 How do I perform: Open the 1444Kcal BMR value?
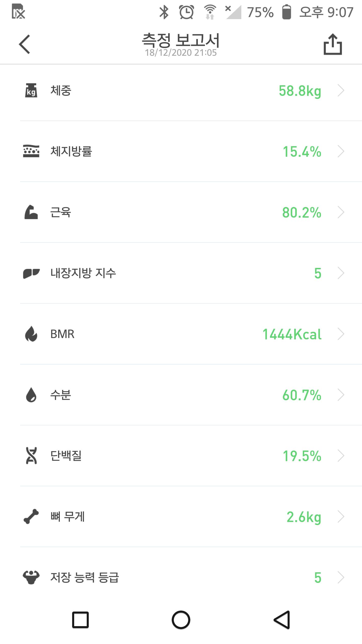pos(292,334)
